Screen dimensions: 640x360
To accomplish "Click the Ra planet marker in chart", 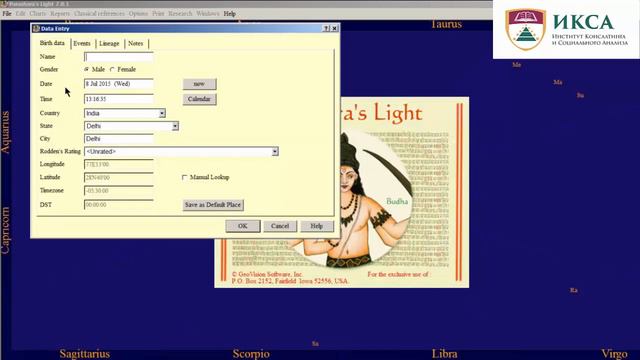I will [x=573, y=290].
